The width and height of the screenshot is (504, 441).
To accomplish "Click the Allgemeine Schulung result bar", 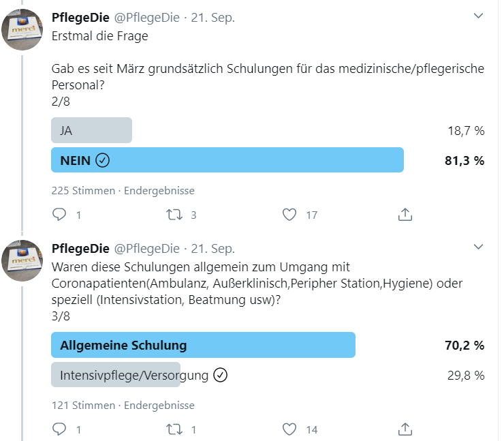I will (203, 345).
